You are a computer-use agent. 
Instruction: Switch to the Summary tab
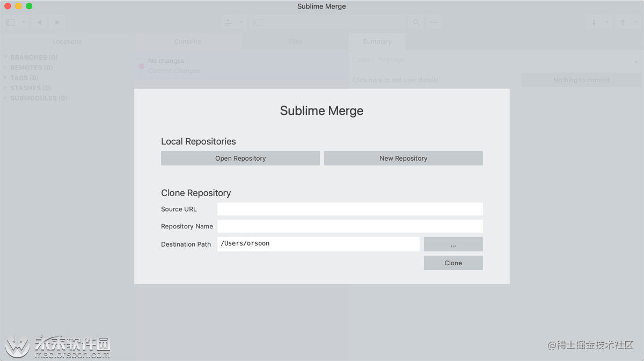click(377, 42)
